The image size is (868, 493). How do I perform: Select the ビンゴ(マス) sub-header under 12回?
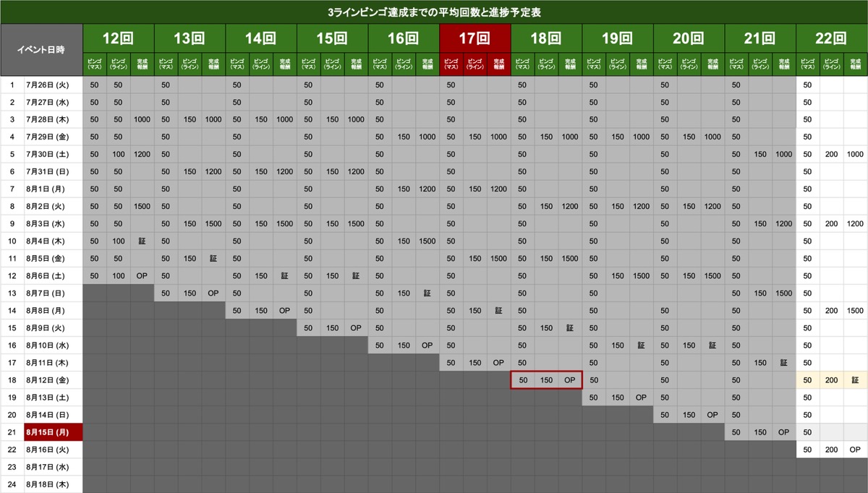94,64
